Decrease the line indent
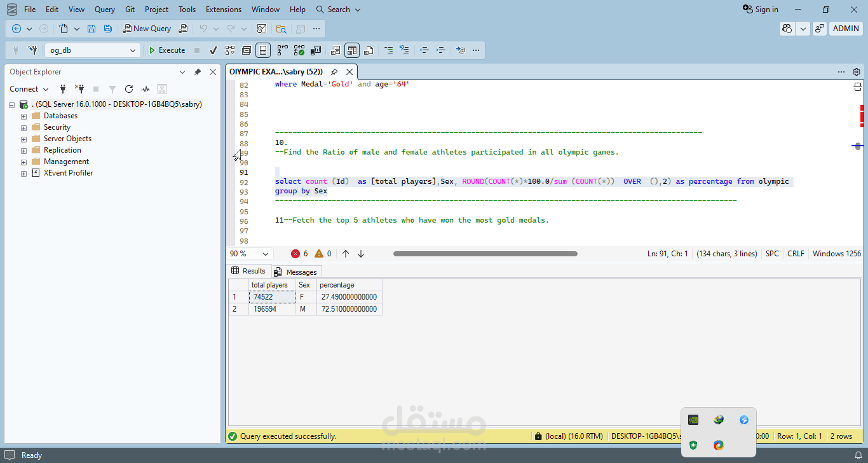Image resolution: width=868 pixels, height=463 pixels. point(424,50)
